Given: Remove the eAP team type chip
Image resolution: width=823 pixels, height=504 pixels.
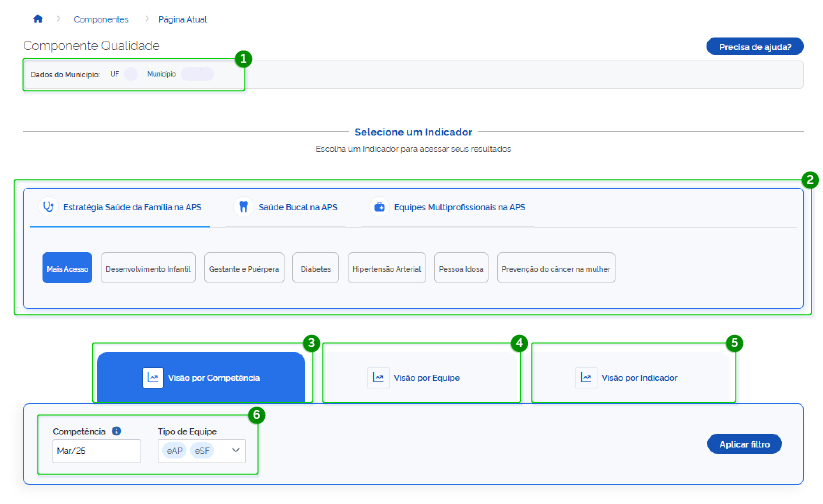Looking at the screenshot, I should (174, 451).
